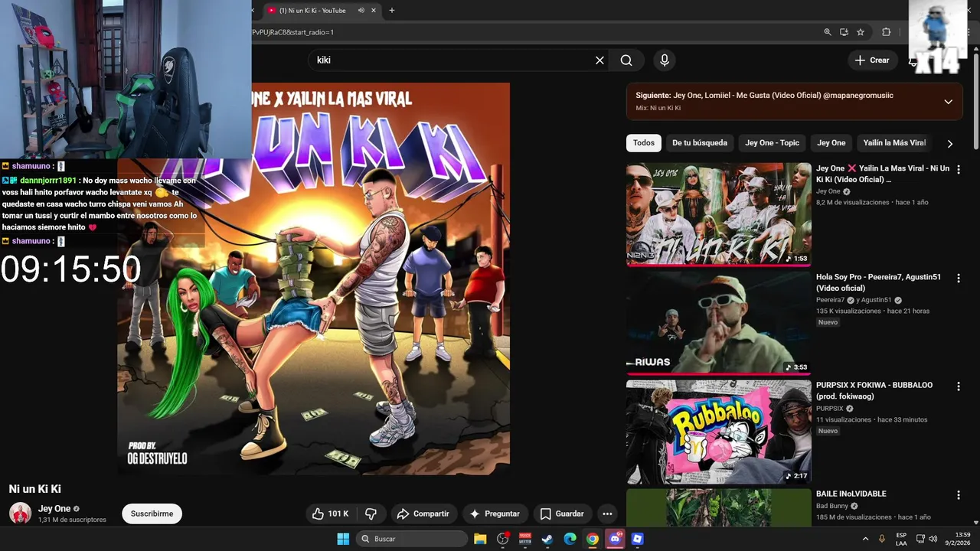Click microphone in-use tray icon

882,539
